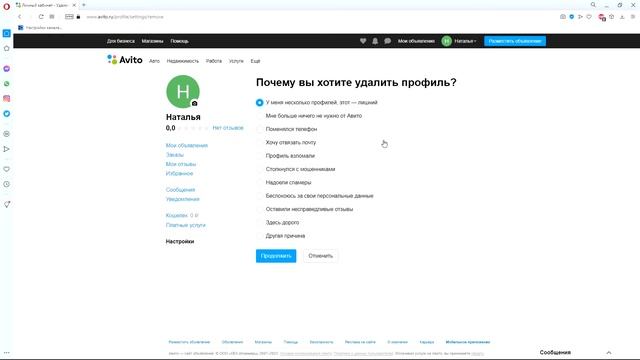Open Messenger in the Opera sidebar
Screen dimensions: 640x360
7,69
